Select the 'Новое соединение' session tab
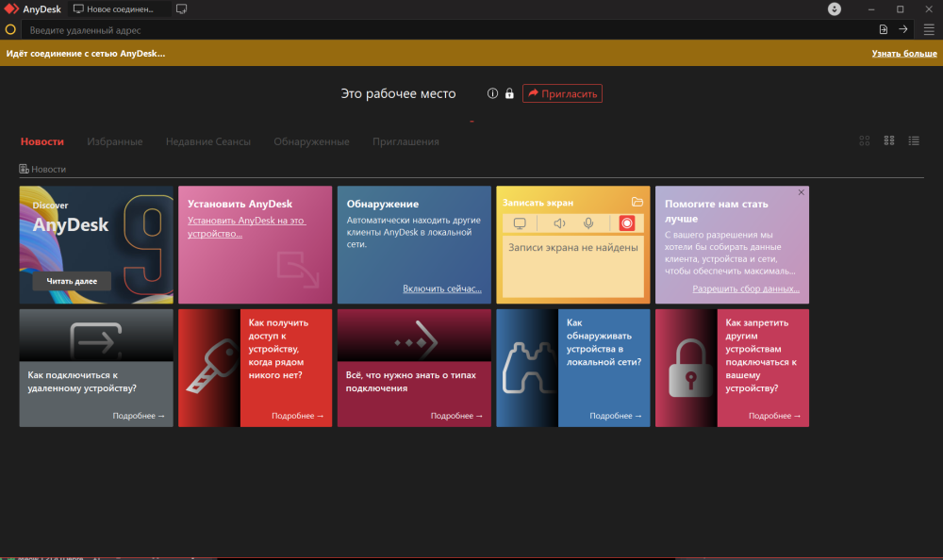The image size is (943, 560). 119,9
